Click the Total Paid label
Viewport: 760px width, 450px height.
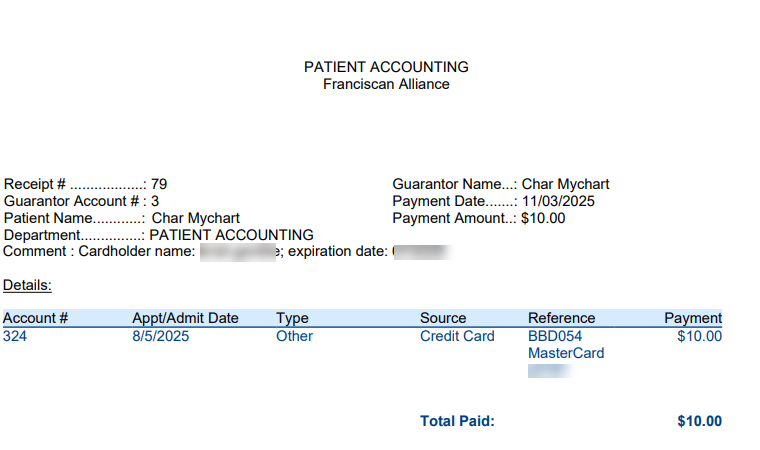tap(457, 421)
